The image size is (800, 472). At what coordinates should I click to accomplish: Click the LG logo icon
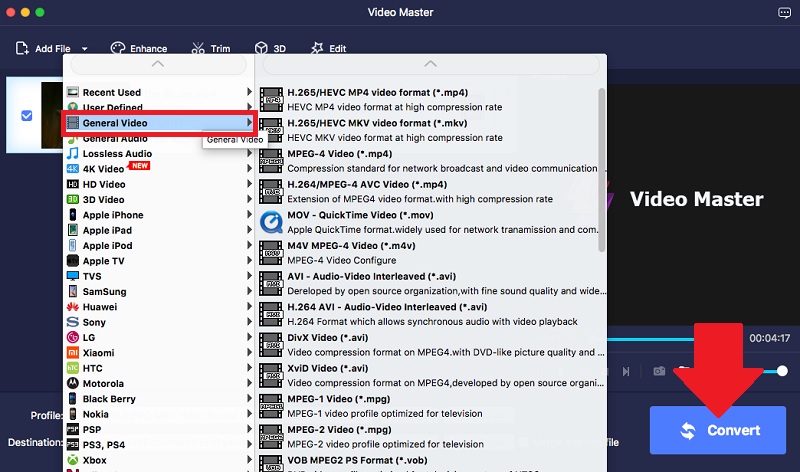pos(73,337)
